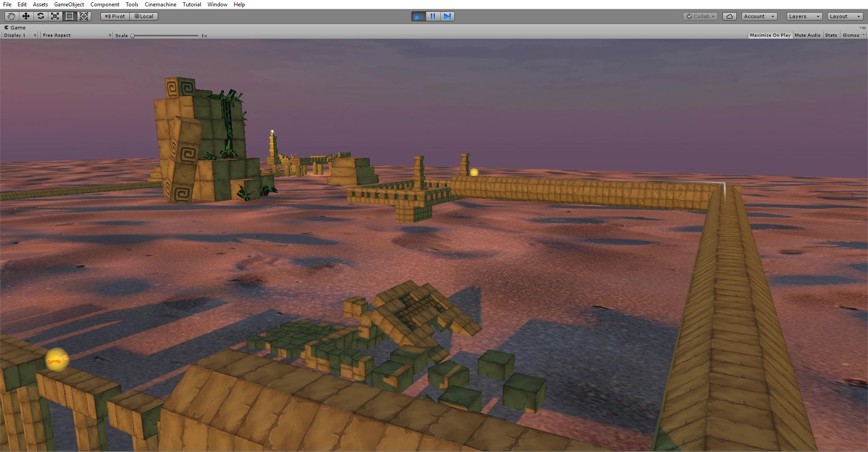Expand the Layers dropdown
868x452 pixels.
coord(804,16)
